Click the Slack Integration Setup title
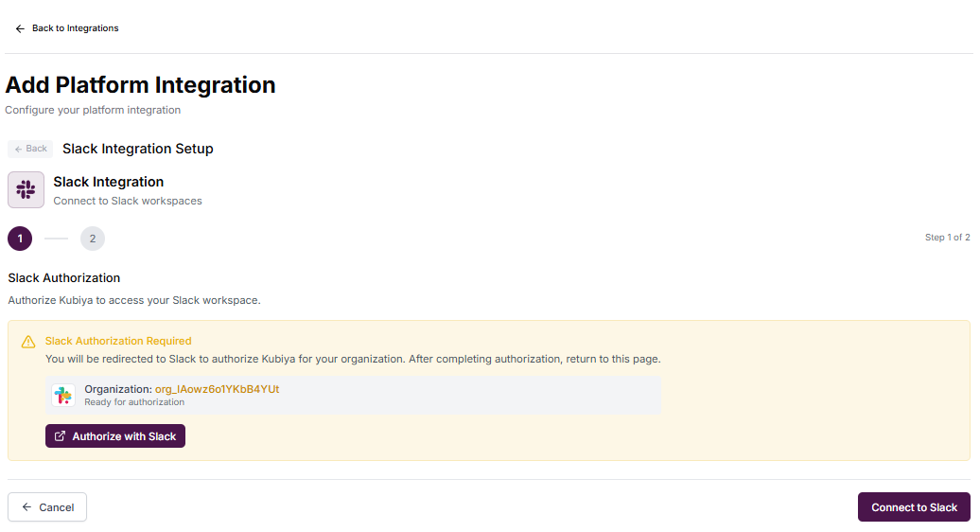Image resolution: width=980 pixels, height=532 pixels. pyautogui.click(x=137, y=149)
